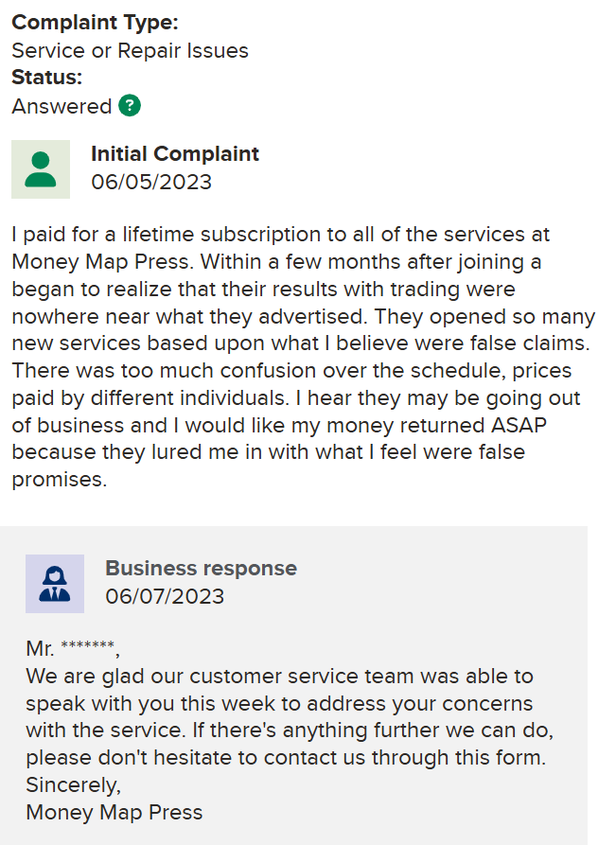Click the 06/05/2023 complaint date
The width and height of the screenshot is (616, 845).
151,182
